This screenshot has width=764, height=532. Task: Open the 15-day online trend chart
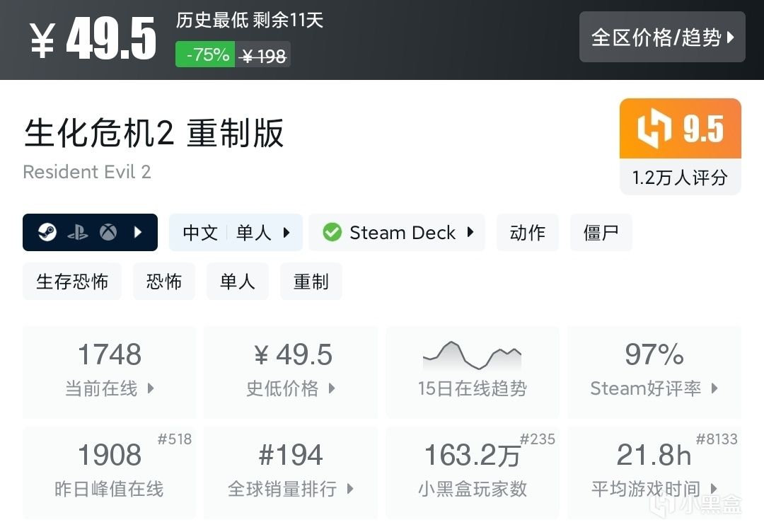[472, 371]
